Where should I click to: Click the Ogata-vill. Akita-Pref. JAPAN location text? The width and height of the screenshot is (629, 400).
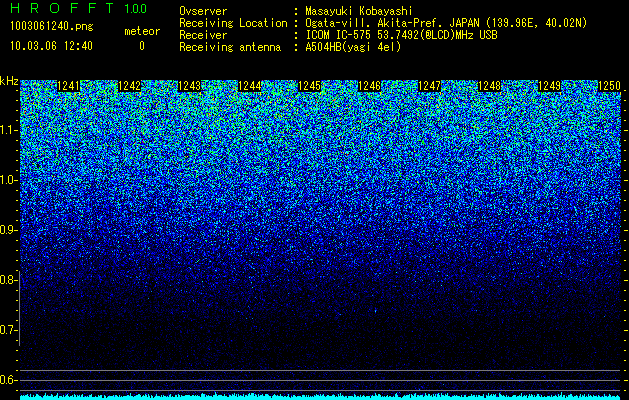[x=446, y=23]
